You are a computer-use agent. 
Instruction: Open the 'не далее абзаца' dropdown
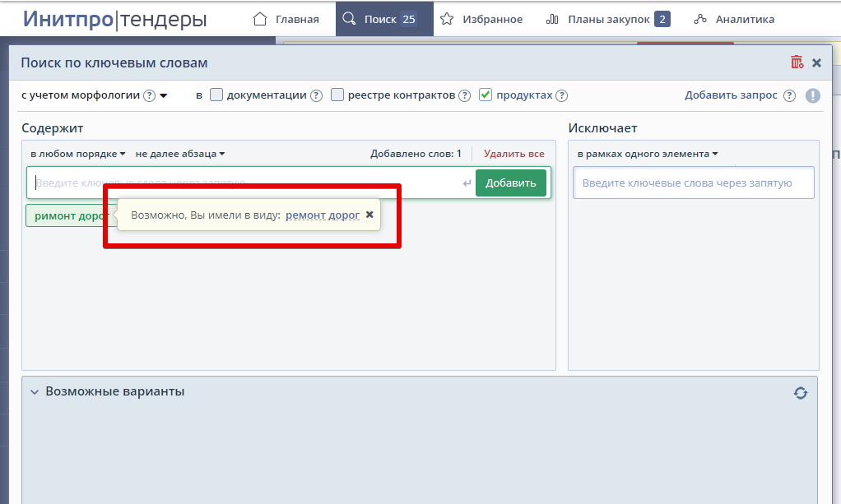tap(180, 154)
